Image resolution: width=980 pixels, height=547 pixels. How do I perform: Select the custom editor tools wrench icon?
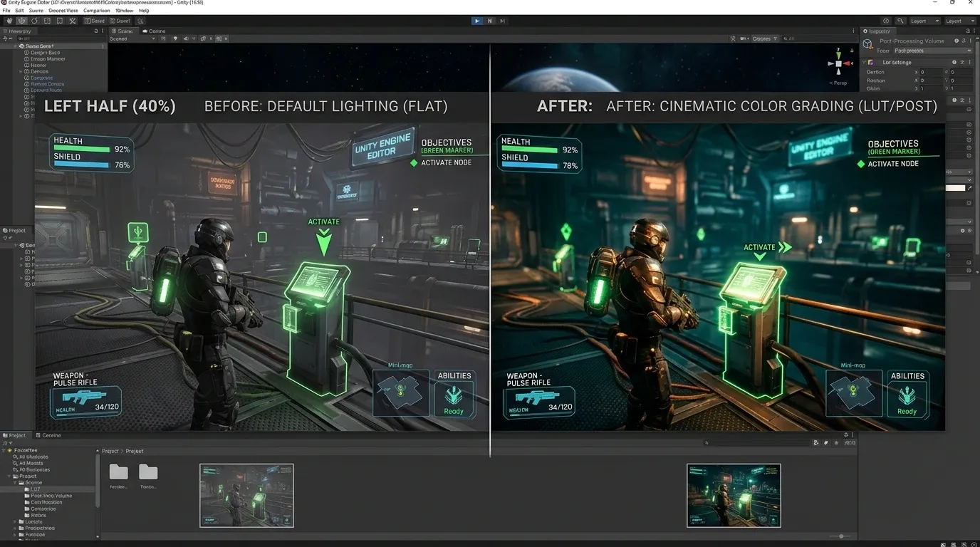pyautogui.click(x=73, y=21)
